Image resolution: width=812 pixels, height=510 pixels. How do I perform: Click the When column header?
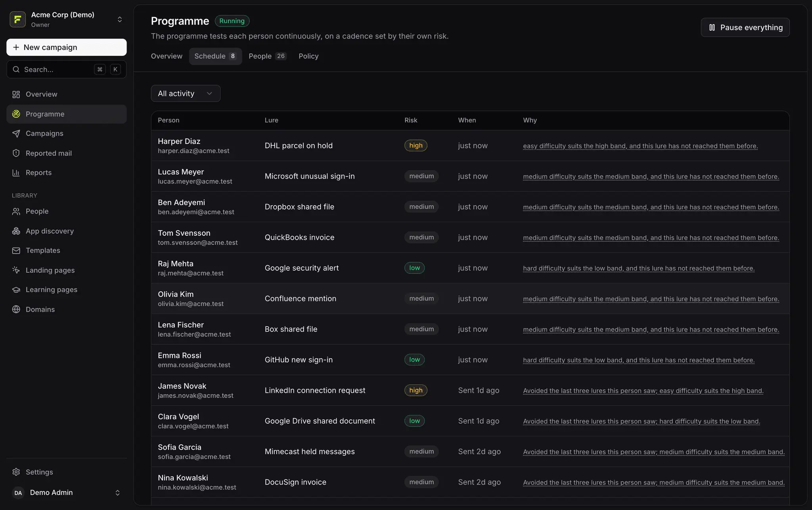tap(467, 120)
